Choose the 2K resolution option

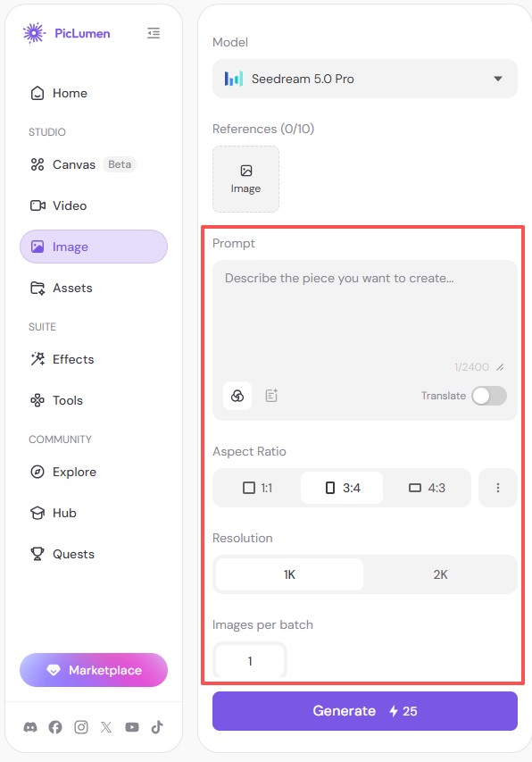tap(440, 574)
